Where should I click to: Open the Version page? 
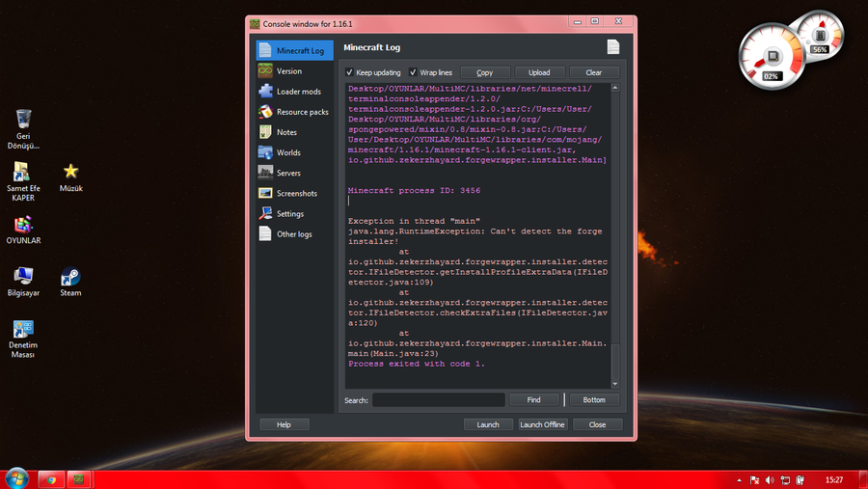[x=294, y=70]
